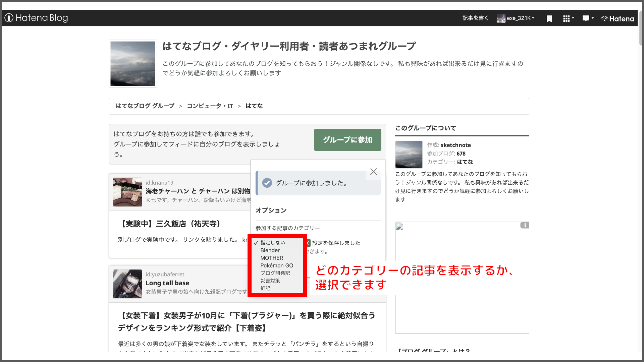
Task: Open the Hatena Blog logo home link
Action: (36, 18)
